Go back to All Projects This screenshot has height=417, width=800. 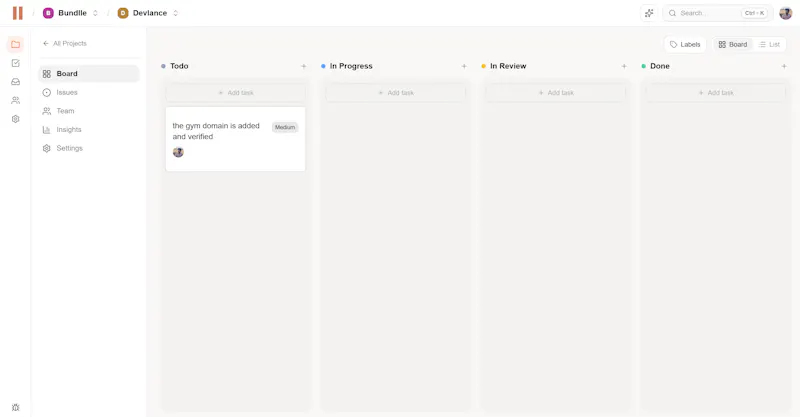[x=65, y=43]
